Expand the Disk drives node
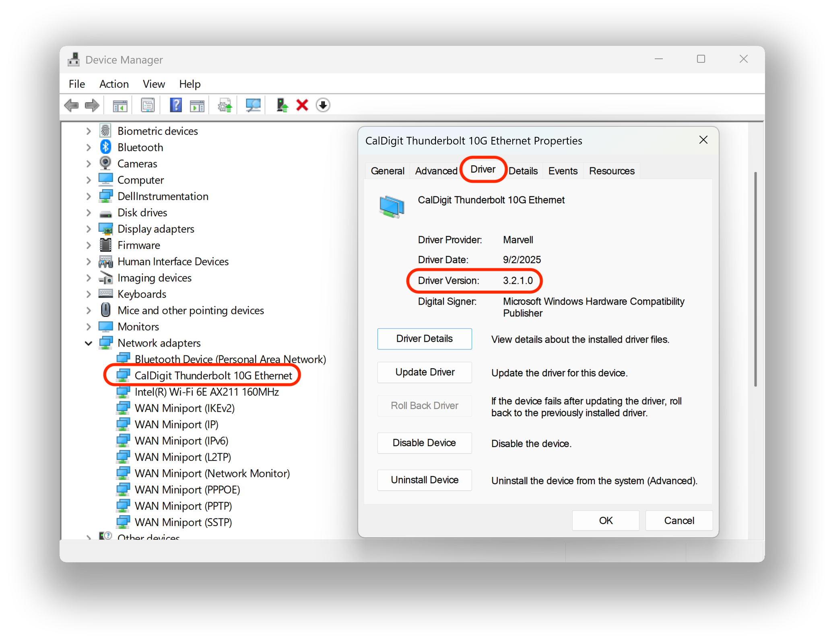 click(x=89, y=213)
